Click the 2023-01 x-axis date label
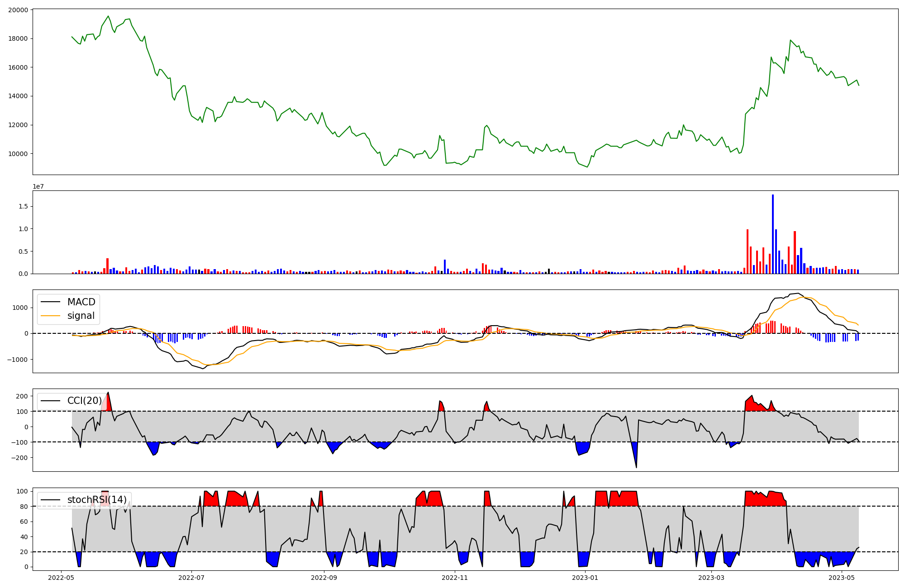This screenshot has width=905, height=588. click(585, 578)
